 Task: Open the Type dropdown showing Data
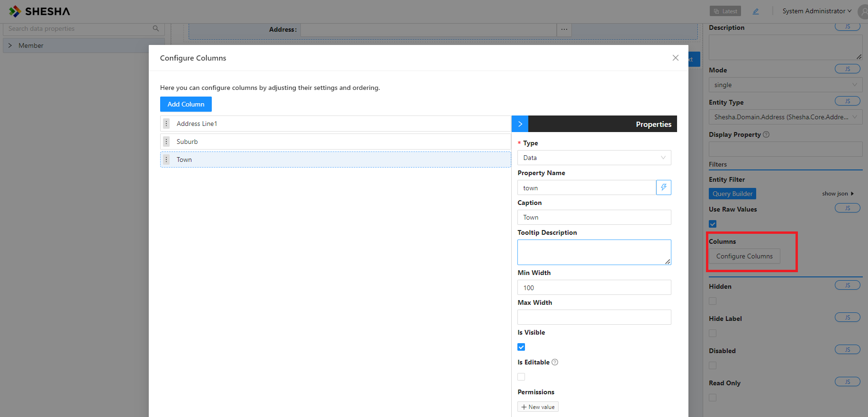tap(594, 158)
